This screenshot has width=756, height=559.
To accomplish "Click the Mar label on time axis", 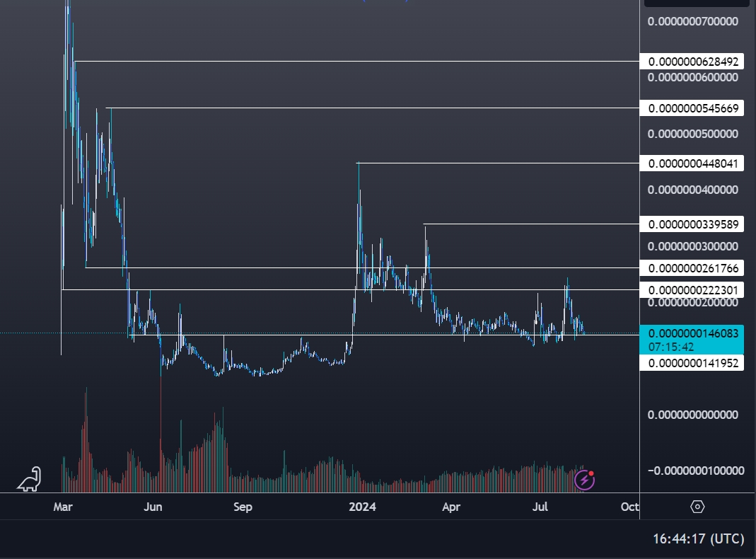I will 63,507.
